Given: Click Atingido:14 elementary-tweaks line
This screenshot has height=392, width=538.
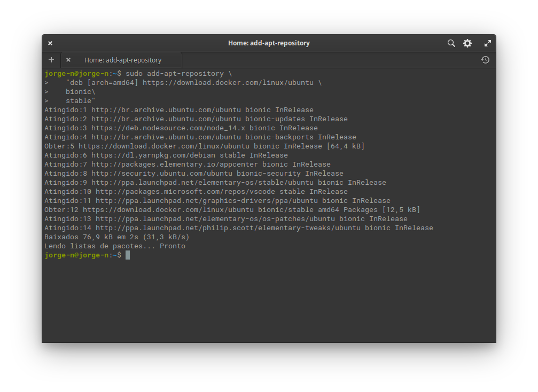Looking at the screenshot, I should point(239,228).
